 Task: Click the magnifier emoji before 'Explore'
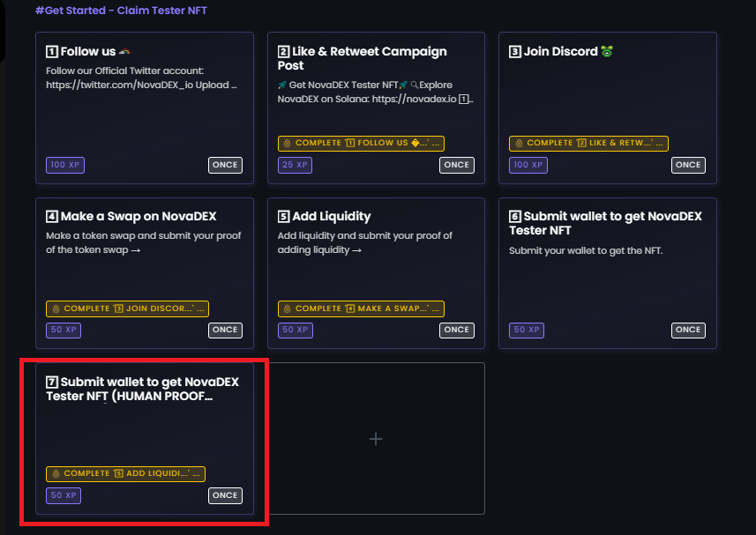click(415, 85)
